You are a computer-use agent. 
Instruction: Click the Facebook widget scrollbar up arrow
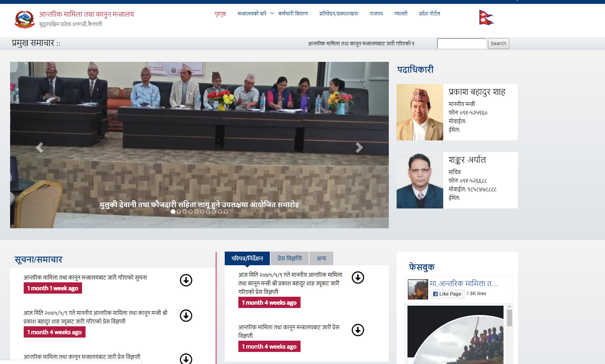pyautogui.click(x=509, y=307)
